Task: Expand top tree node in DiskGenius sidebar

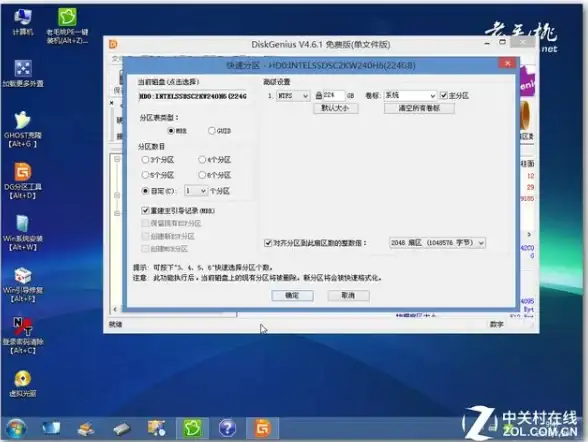Action: coord(117,159)
